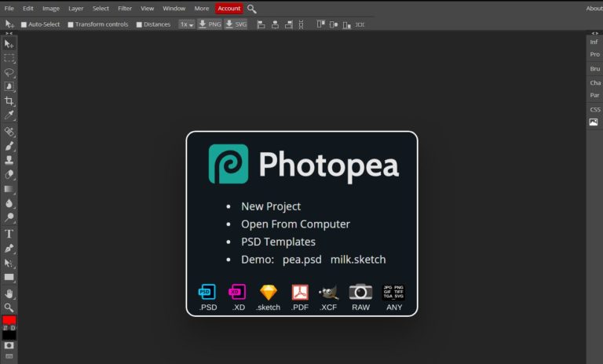Open the search magnifier in menu bar
The height and width of the screenshot is (364, 603).
coord(251,9)
